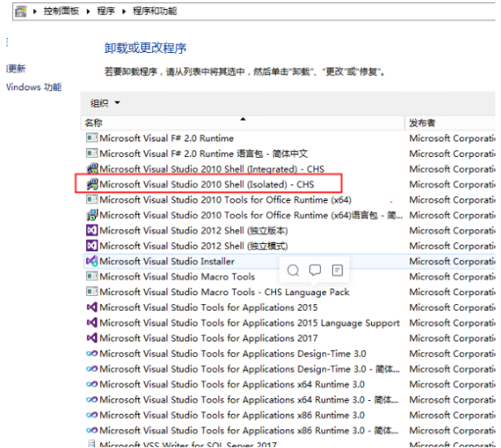Click icon of Visual Studio 2010 Shell (Integrated) - CHS
The image size is (501, 448).
tap(92, 169)
